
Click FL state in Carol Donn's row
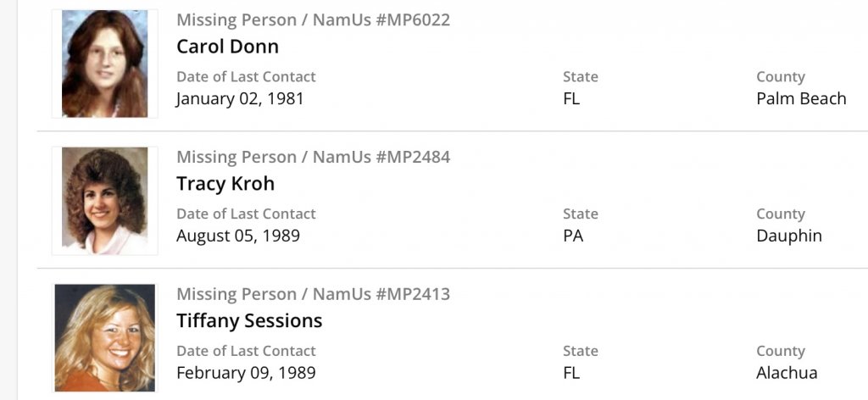click(571, 98)
